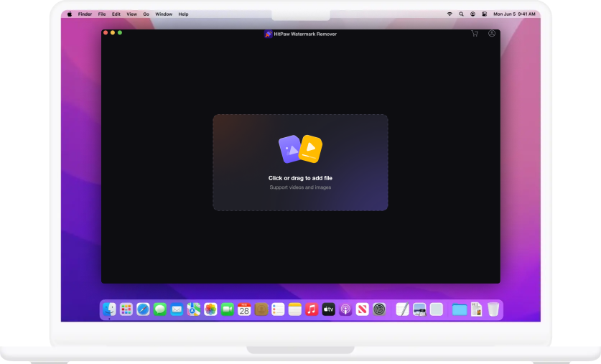Open Spotlight search in the menu bar
The height and width of the screenshot is (364, 601).
point(461,14)
